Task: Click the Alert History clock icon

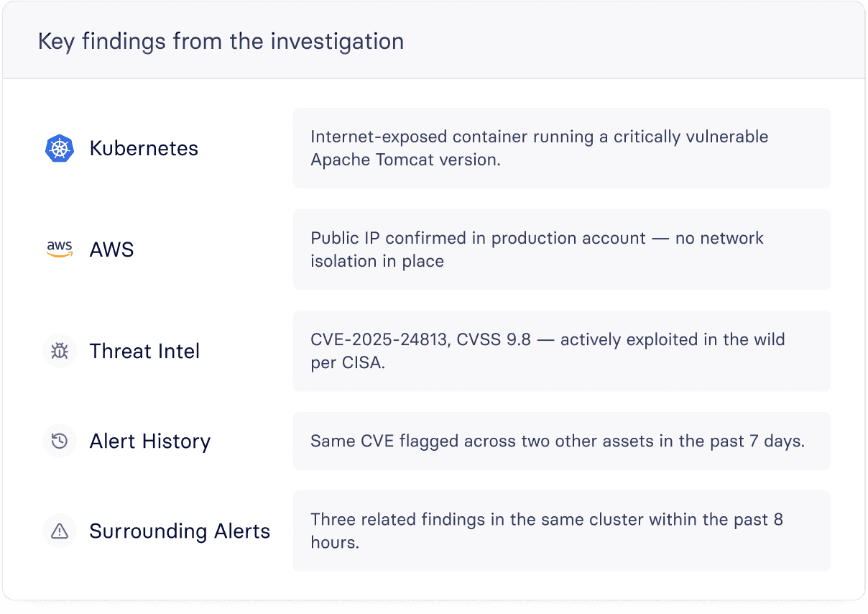Action: click(x=60, y=441)
